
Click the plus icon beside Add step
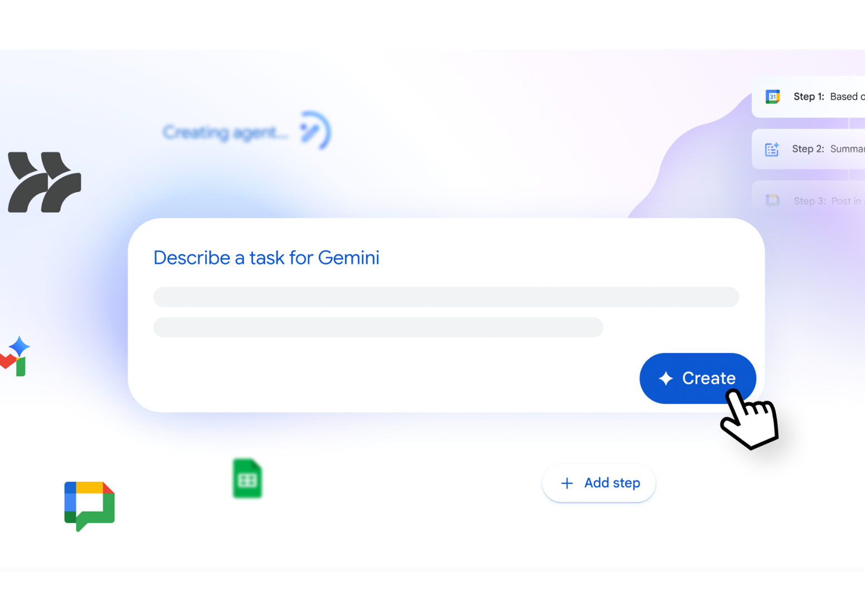point(567,483)
